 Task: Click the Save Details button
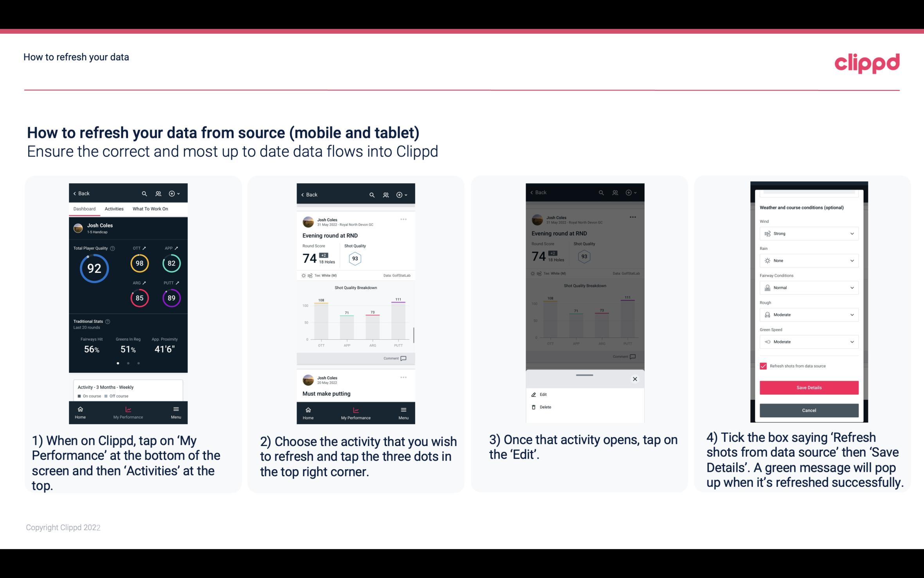click(809, 388)
